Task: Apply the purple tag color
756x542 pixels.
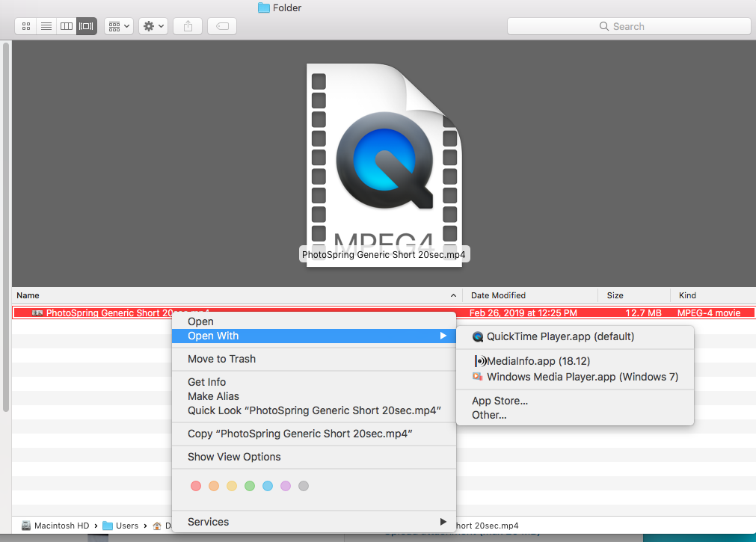Action: click(x=286, y=486)
